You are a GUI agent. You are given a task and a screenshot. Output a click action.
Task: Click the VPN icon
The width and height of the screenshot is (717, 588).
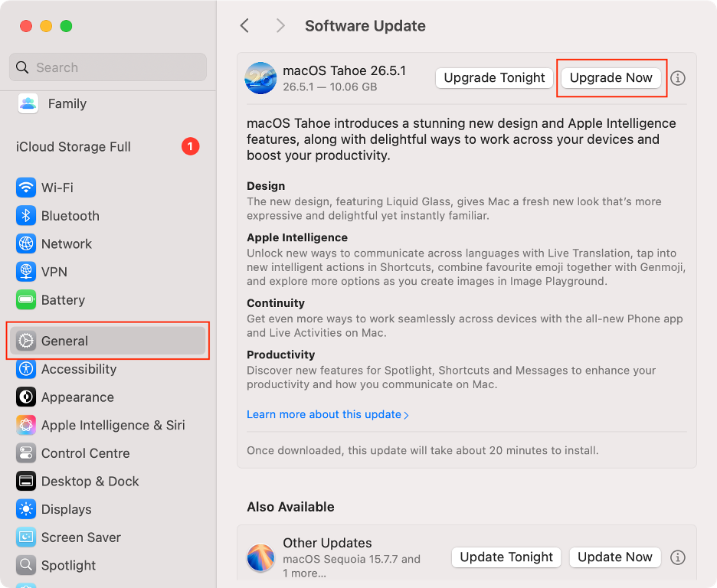coord(26,272)
